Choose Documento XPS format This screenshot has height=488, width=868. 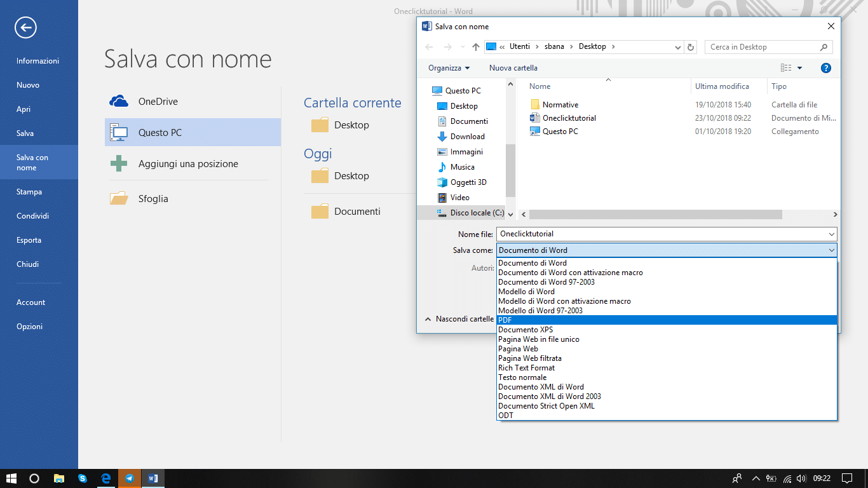667,330
